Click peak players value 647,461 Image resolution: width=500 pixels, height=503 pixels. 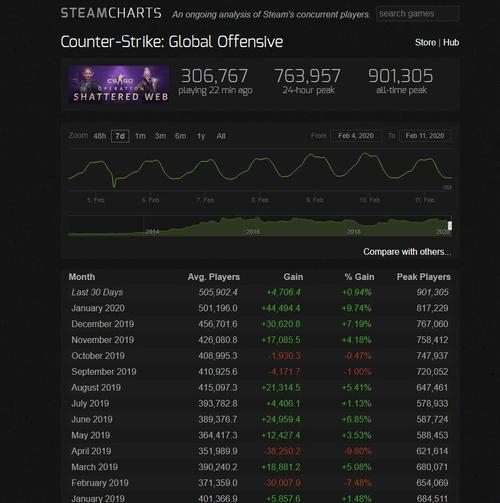coord(432,388)
